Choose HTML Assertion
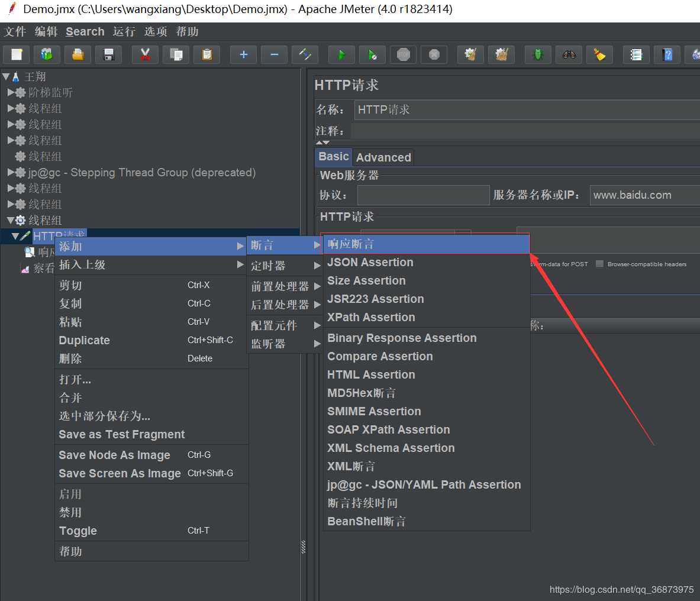This screenshot has height=601, width=700. (x=426, y=375)
